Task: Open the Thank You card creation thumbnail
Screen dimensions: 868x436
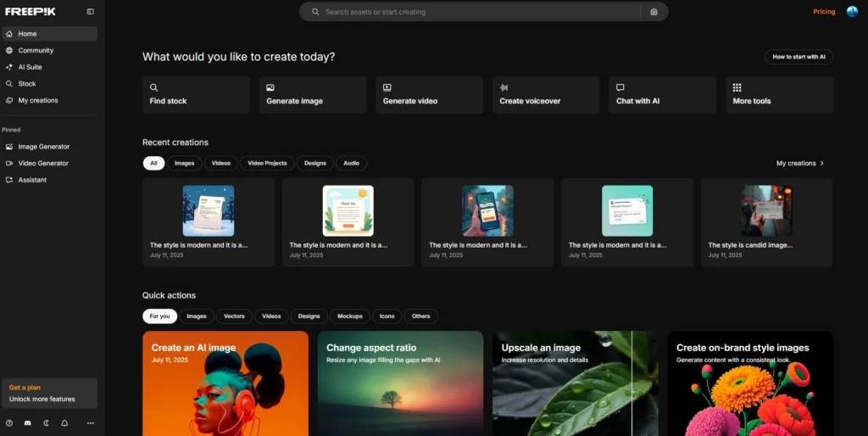Action: [348, 211]
